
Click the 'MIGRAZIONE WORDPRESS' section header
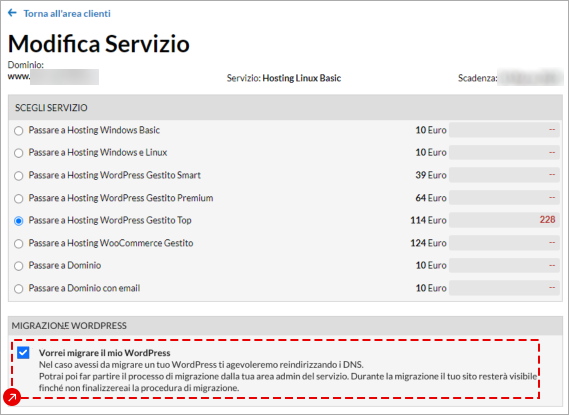click(x=285, y=325)
